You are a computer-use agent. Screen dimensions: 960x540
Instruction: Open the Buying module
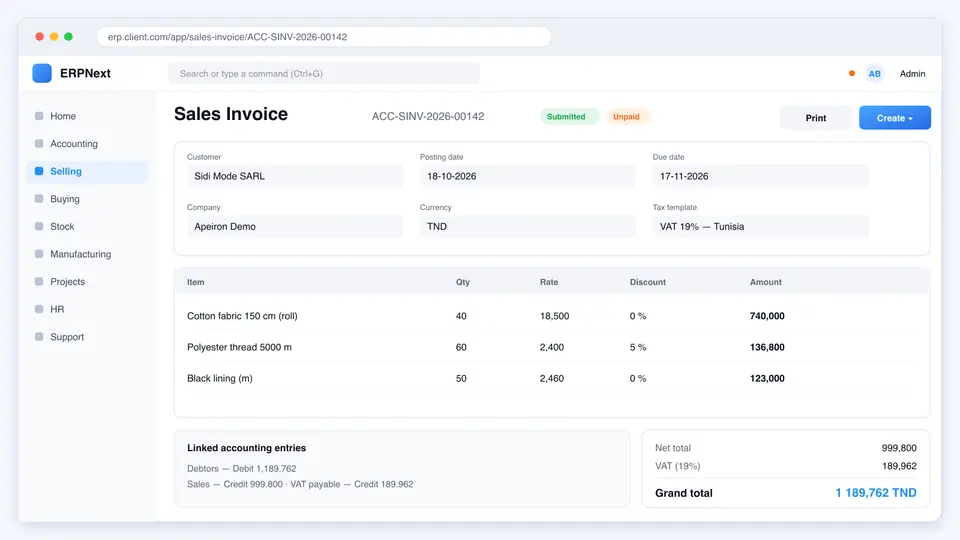click(65, 198)
